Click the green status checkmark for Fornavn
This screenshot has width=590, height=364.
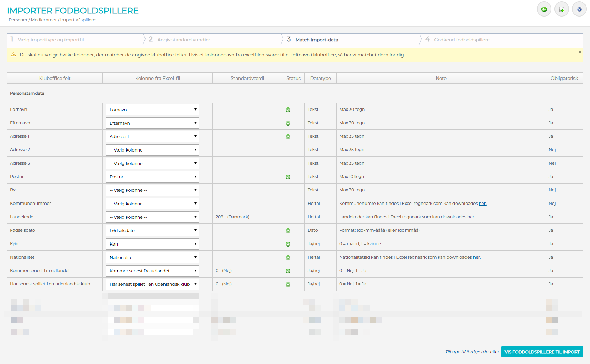288,110
